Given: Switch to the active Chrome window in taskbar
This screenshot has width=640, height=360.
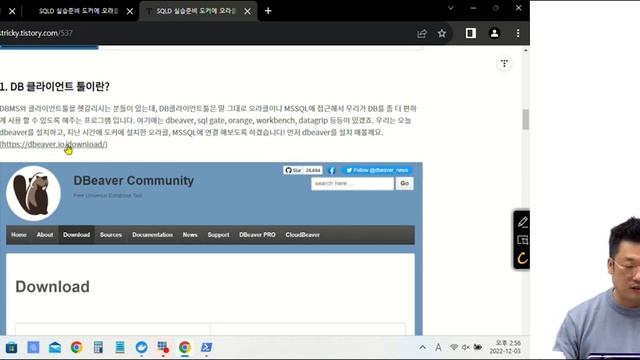Looking at the screenshot, I should (x=184, y=347).
